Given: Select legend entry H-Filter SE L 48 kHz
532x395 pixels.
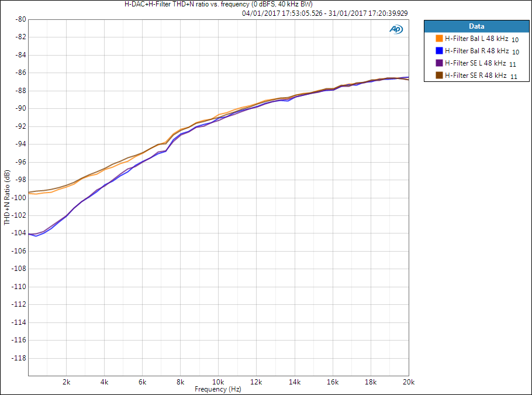Looking at the screenshot, I should pyautogui.click(x=475, y=63).
